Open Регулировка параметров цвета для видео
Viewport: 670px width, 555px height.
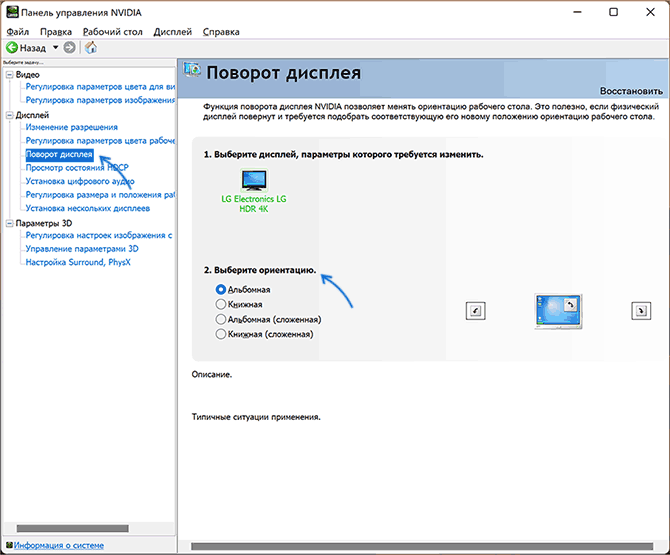[100, 87]
